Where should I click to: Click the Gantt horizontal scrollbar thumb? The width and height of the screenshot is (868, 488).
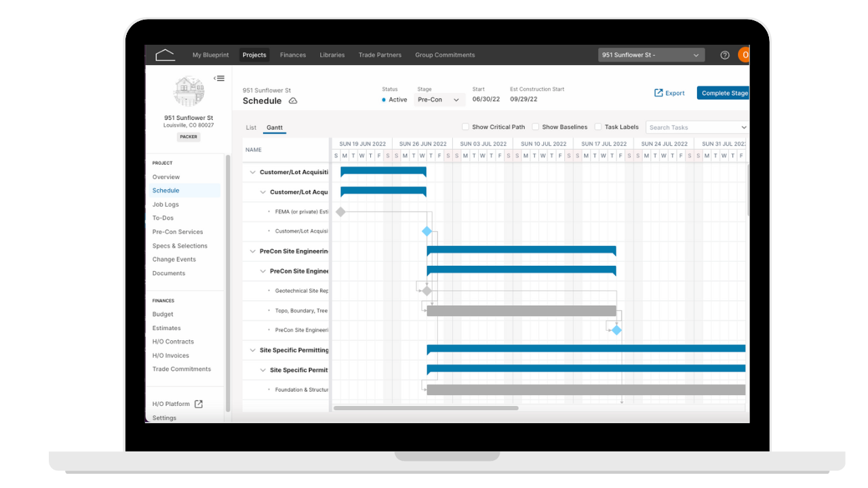point(426,408)
